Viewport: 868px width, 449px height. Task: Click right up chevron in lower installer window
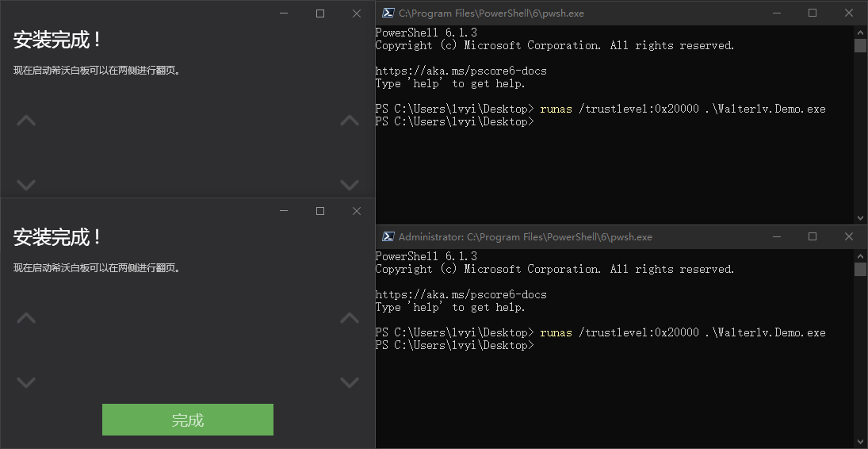pos(350,318)
